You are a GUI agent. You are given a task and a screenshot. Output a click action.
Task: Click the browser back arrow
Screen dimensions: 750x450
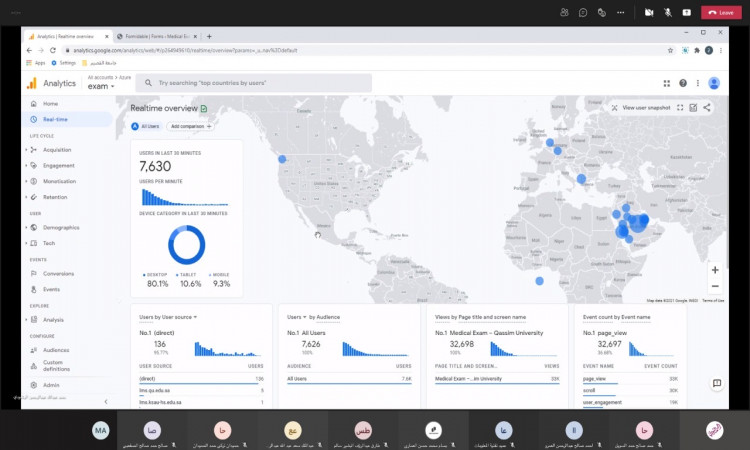pyautogui.click(x=29, y=50)
